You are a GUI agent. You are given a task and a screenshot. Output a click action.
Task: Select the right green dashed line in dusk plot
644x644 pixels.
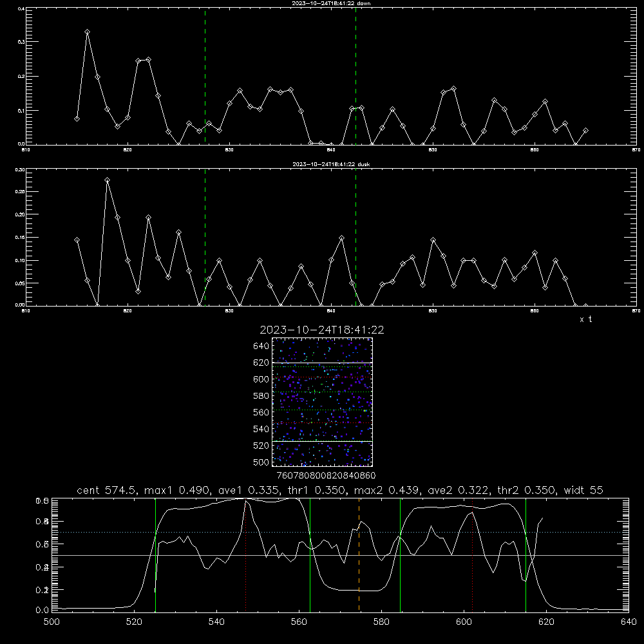tap(355, 238)
